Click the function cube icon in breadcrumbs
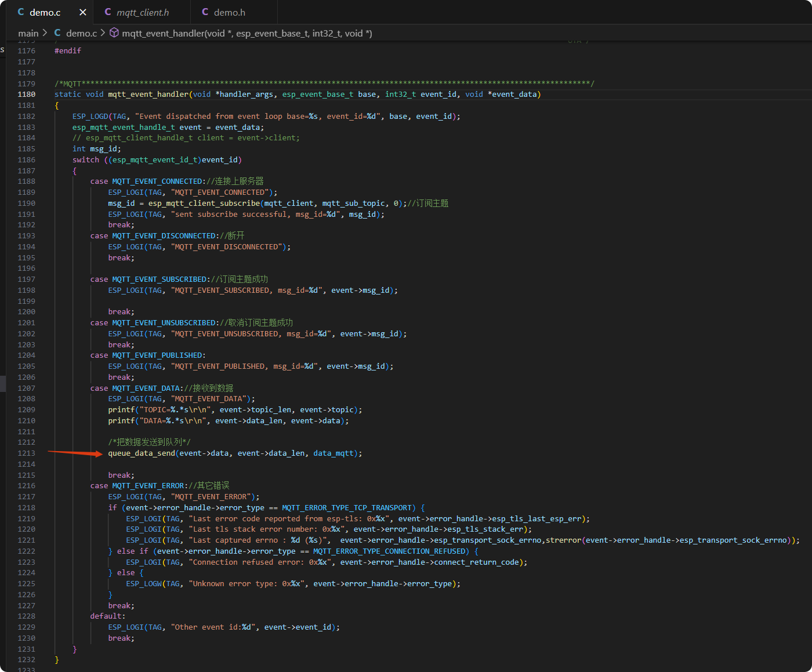 click(114, 33)
